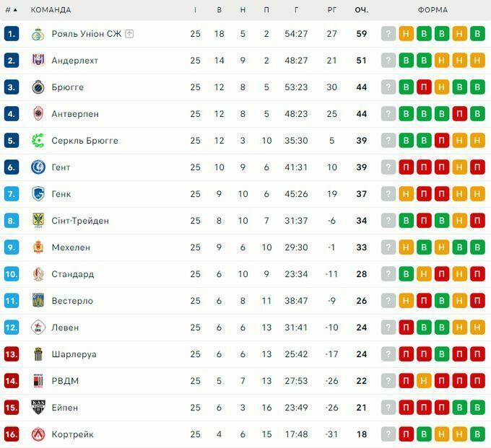
Task: Click the Kortrijk club crest
Action: click(38, 434)
